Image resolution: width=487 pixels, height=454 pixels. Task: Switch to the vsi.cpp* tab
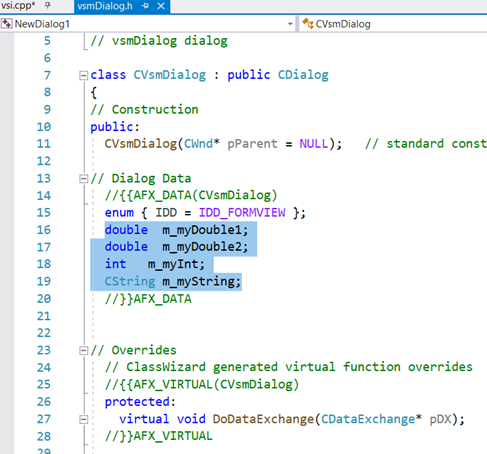pos(18,6)
